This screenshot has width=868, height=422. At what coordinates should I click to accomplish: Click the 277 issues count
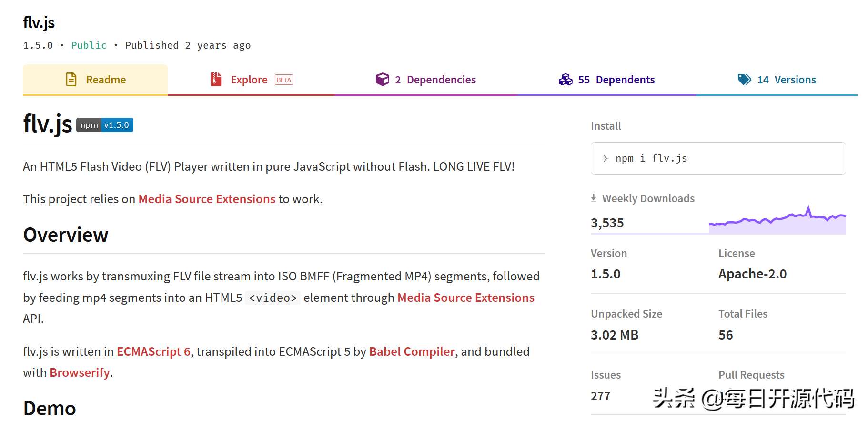pos(600,396)
